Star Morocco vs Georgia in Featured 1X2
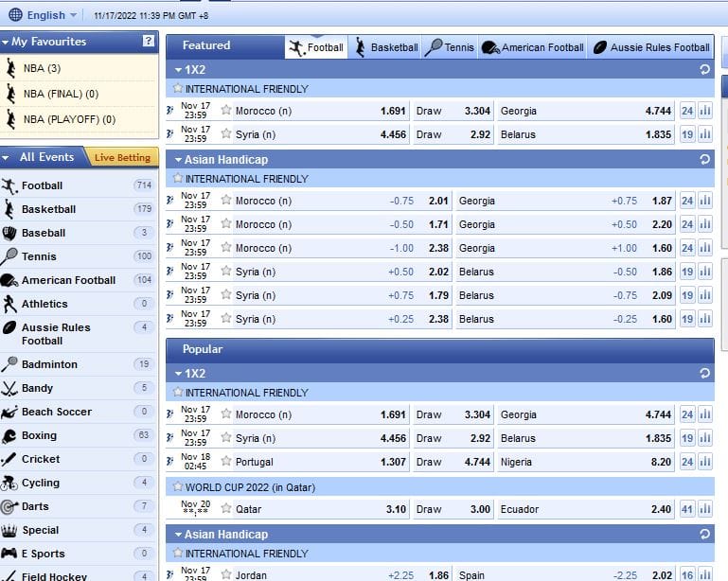 pyautogui.click(x=226, y=110)
